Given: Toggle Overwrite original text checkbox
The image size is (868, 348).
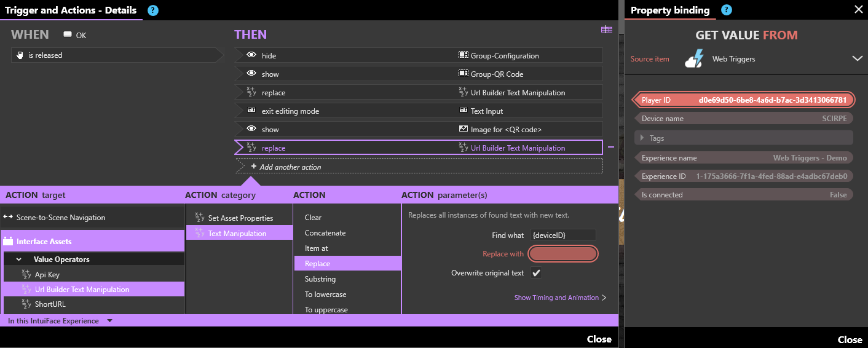Looking at the screenshot, I should (x=537, y=273).
